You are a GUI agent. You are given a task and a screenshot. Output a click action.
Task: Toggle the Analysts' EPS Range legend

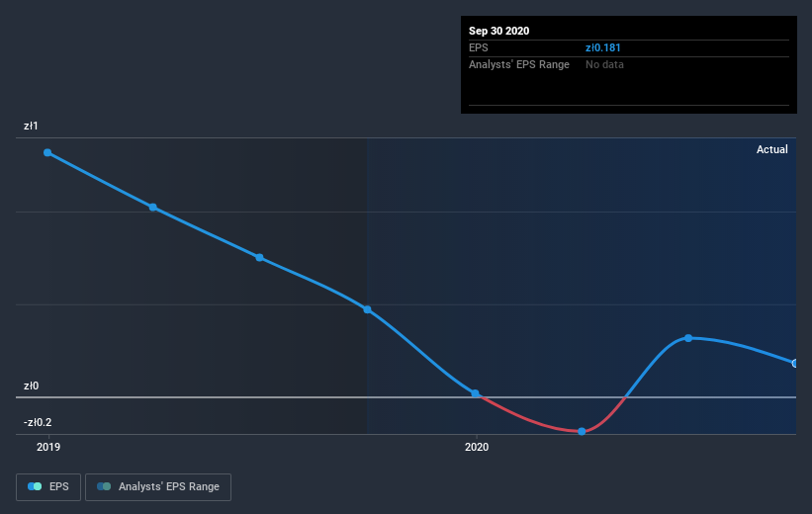pos(158,487)
